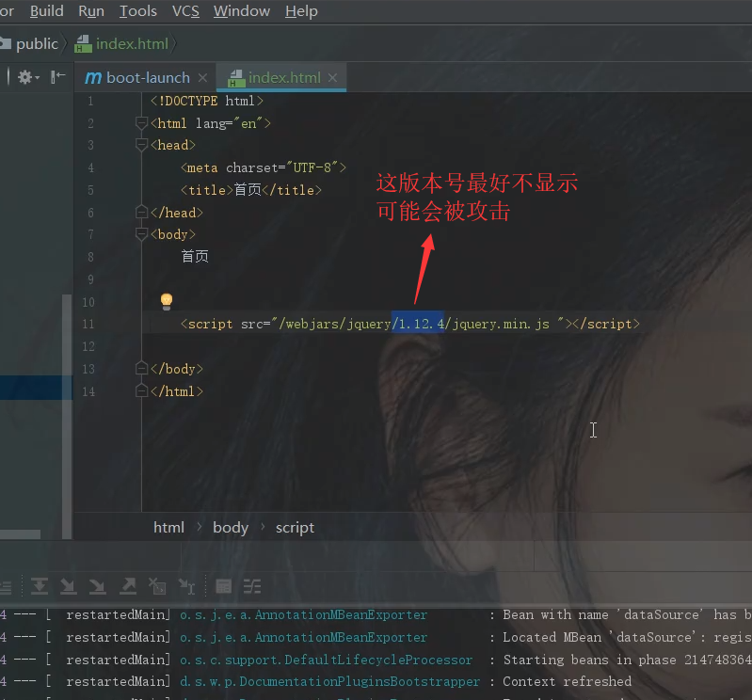
Task: Click index.html file icon in navigation bar
Action: [84, 43]
